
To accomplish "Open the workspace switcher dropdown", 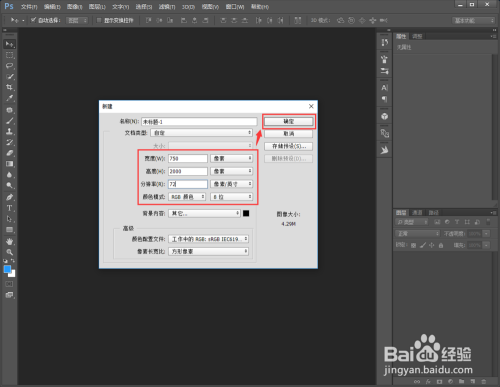I will tap(473, 20).
